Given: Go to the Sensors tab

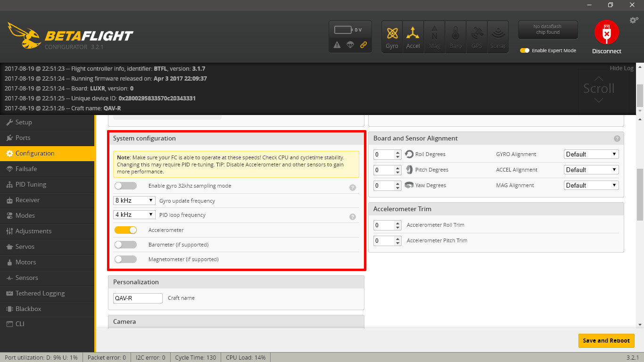Looking at the screenshot, I should point(47,278).
